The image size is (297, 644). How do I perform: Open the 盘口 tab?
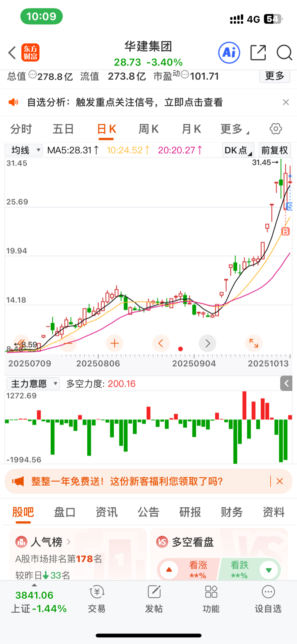click(65, 512)
